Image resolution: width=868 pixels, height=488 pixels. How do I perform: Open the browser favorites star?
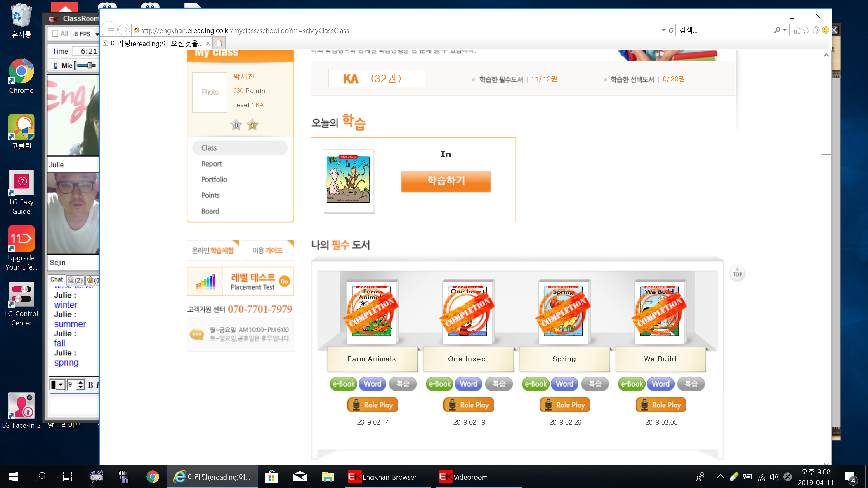[x=806, y=30]
